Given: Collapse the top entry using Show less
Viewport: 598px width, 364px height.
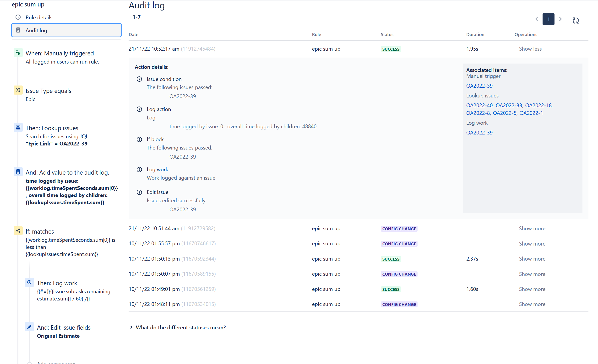Looking at the screenshot, I should pyautogui.click(x=530, y=49).
